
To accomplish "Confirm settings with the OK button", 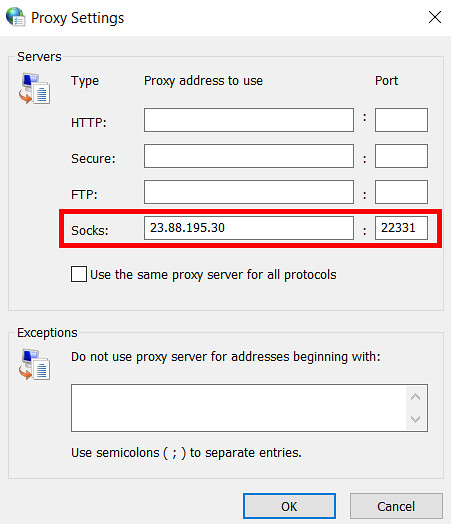I will pyautogui.click(x=289, y=506).
